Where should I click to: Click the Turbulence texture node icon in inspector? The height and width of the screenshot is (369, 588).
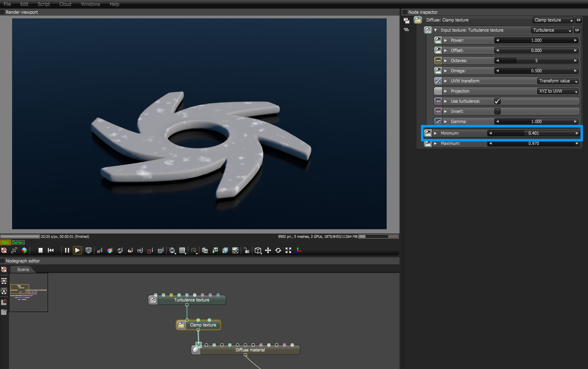(x=428, y=30)
